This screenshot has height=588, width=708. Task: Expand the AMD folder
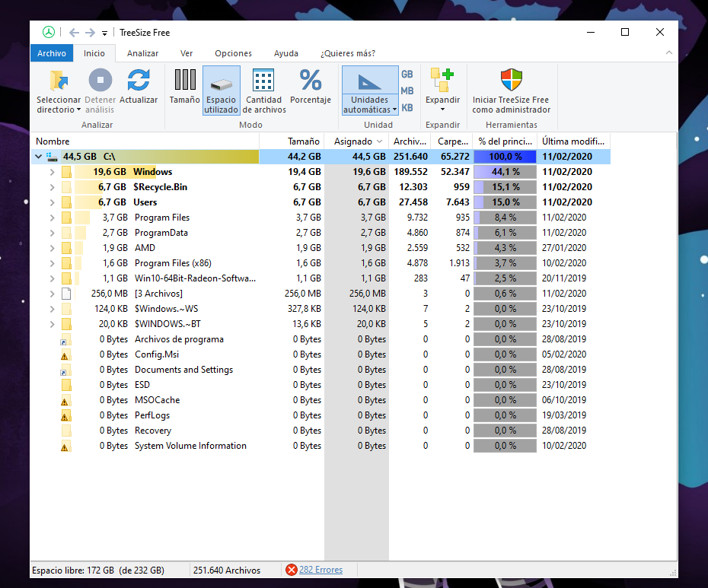pyautogui.click(x=52, y=248)
